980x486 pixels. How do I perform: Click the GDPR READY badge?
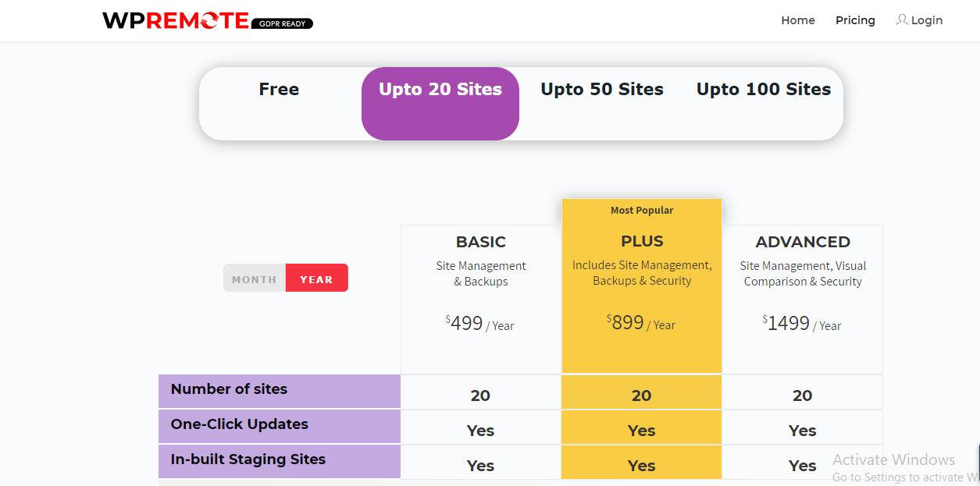click(x=282, y=24)
